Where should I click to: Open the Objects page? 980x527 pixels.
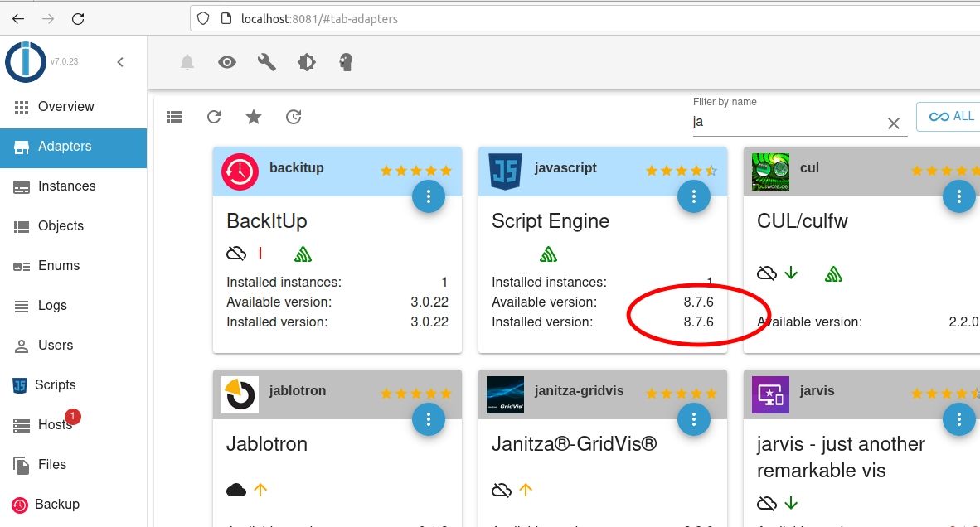[x=73, y=226]
